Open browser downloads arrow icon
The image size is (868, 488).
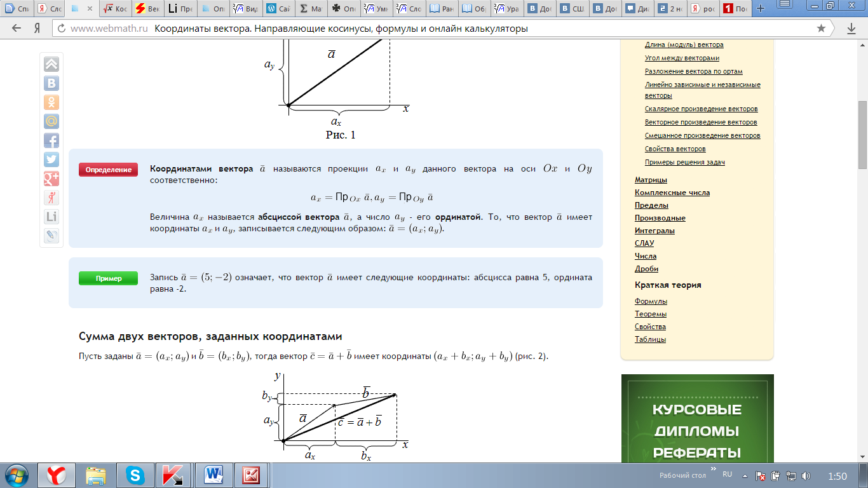coord(851,29)
